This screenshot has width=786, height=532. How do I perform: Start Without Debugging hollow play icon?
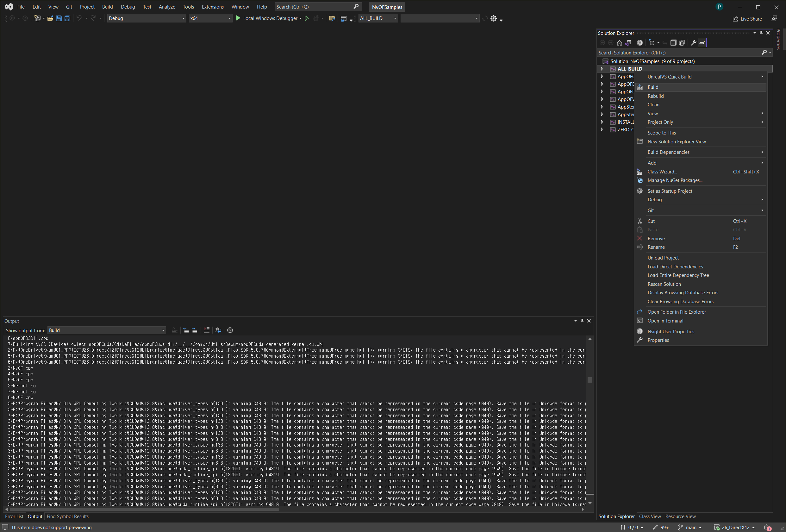[307, 18]
